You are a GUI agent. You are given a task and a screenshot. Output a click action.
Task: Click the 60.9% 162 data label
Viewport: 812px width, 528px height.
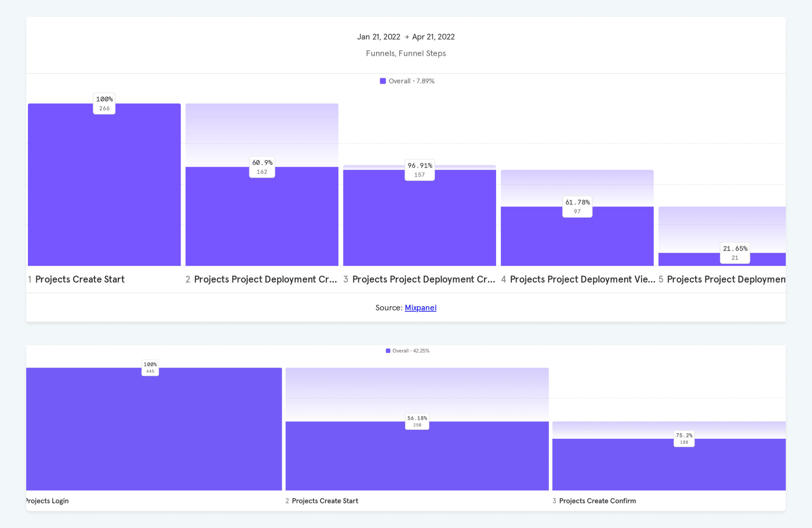coord(262,167)
